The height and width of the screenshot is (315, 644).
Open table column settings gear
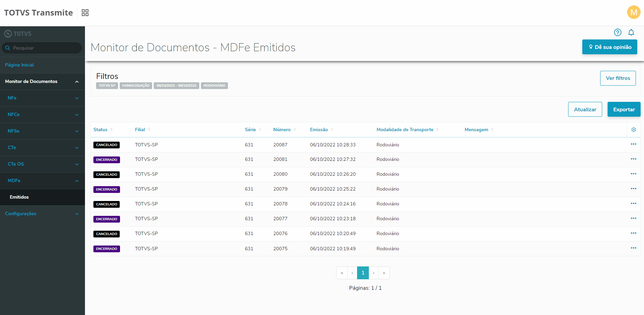[634, 130]
